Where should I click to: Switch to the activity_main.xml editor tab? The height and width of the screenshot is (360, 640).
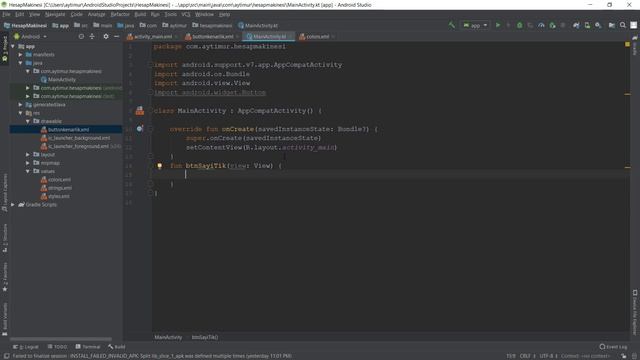tap(152, 37)
